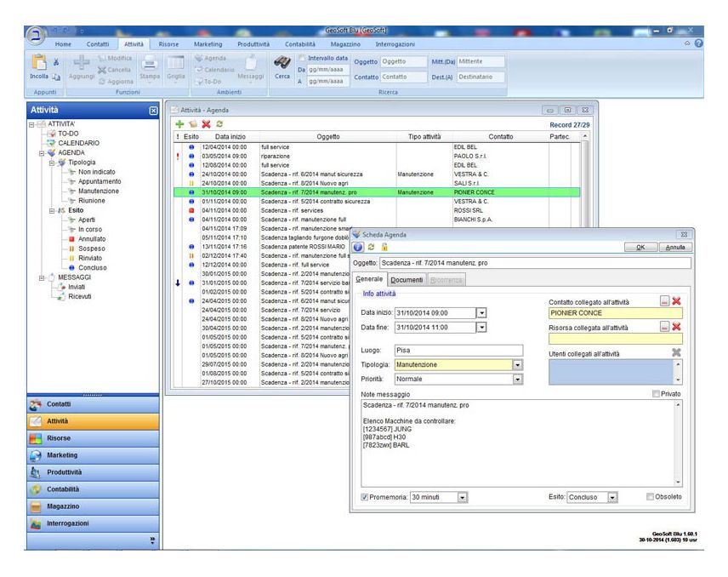Click the GeoSoft application orb button
728x577 pixels.
point(35,36)
